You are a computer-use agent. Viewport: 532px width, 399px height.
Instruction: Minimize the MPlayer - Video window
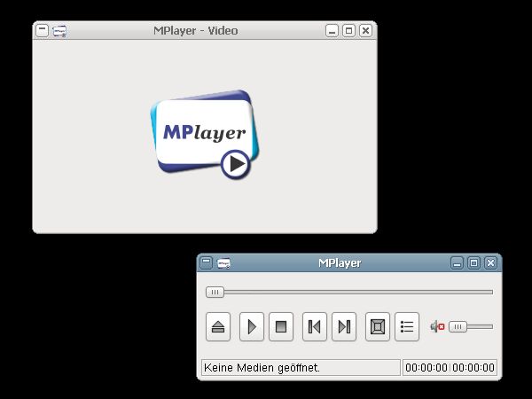(332, 31)
